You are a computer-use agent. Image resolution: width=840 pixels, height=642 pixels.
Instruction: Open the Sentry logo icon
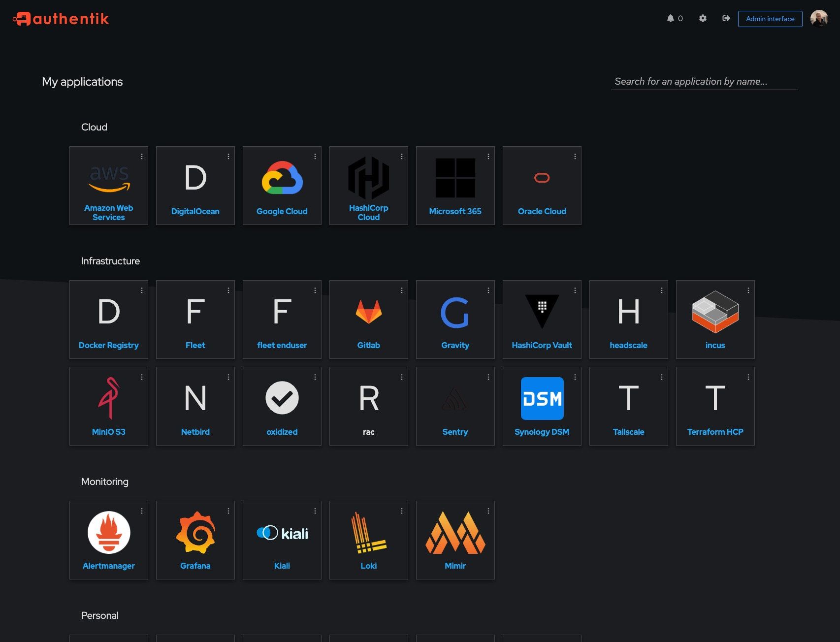click(x=455, y=399)
